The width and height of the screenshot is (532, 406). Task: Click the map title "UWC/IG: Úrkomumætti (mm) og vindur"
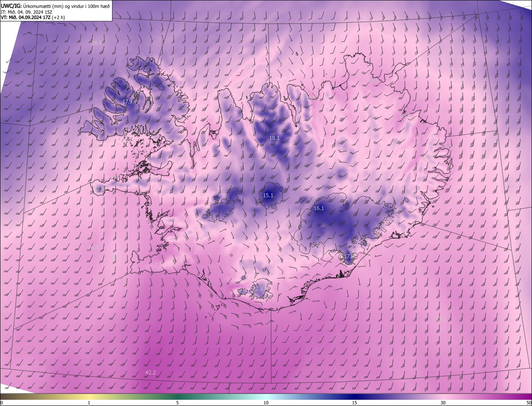tap(55, 5)
